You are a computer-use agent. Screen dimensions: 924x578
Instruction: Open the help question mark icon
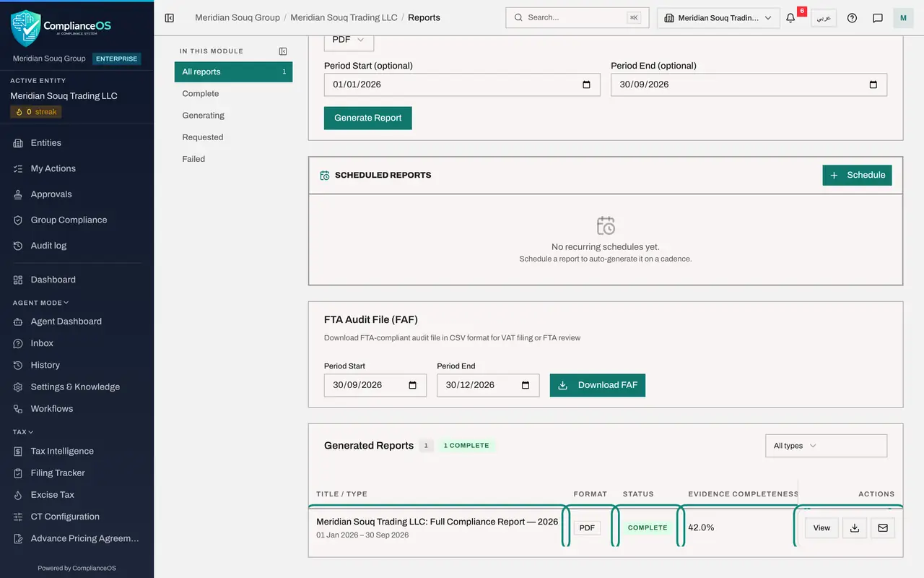(852, 18)
